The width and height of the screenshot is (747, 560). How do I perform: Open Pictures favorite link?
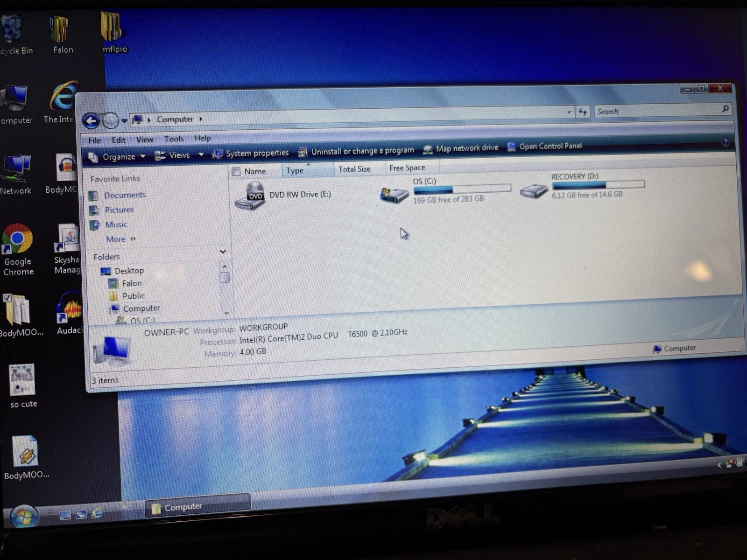(112, 210)
